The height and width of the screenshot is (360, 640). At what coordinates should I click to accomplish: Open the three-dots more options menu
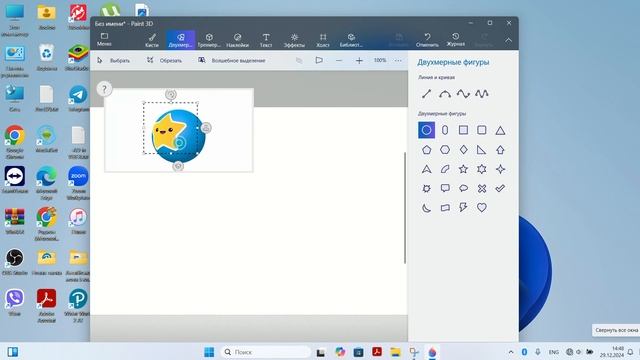pos(398,60)
